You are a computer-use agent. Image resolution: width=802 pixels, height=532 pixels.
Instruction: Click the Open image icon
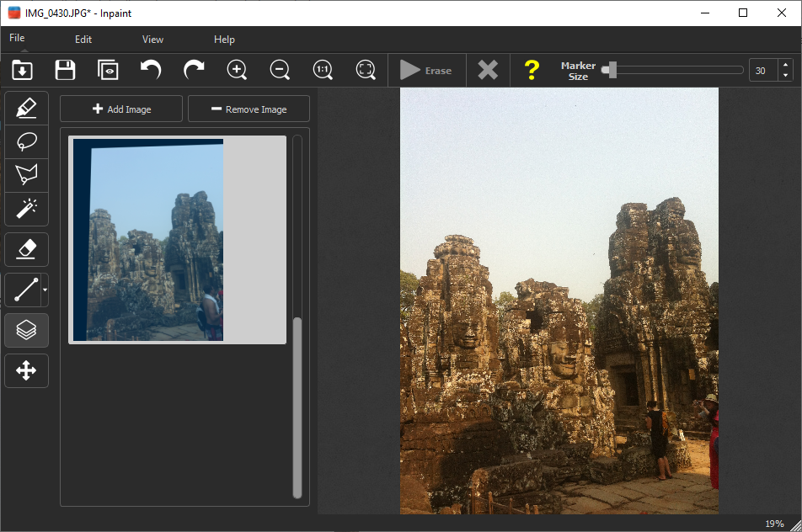(22, 70)
